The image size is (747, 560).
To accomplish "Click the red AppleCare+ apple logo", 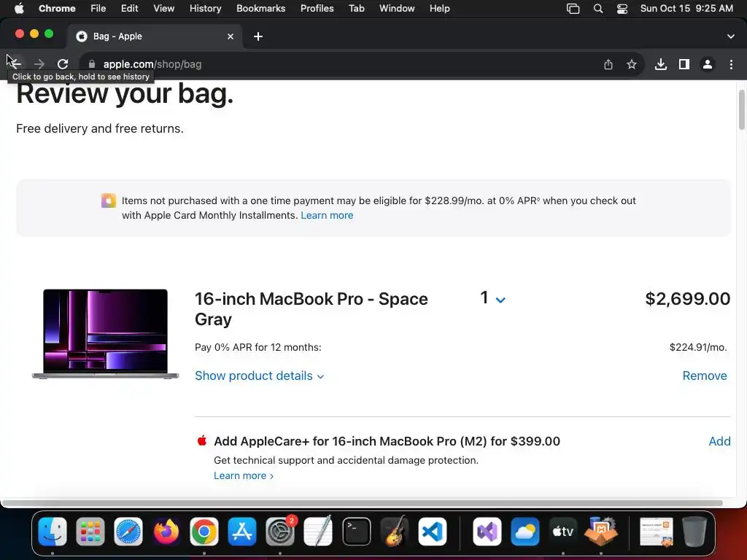I will pos(202,440).
